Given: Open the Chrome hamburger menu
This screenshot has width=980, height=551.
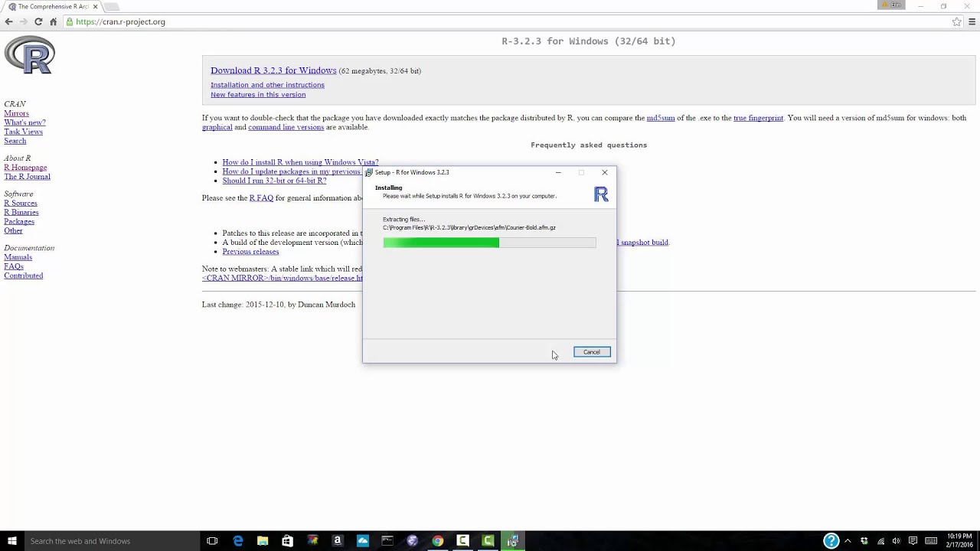Looking at the screenshot, I should tap(972, 21).
